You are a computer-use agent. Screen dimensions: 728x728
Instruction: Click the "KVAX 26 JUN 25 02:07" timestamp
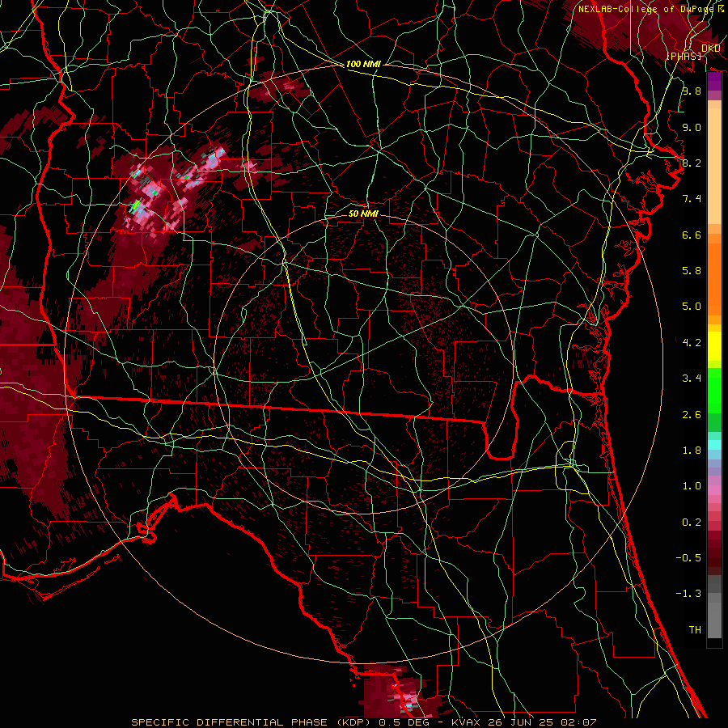pos(523,722)
